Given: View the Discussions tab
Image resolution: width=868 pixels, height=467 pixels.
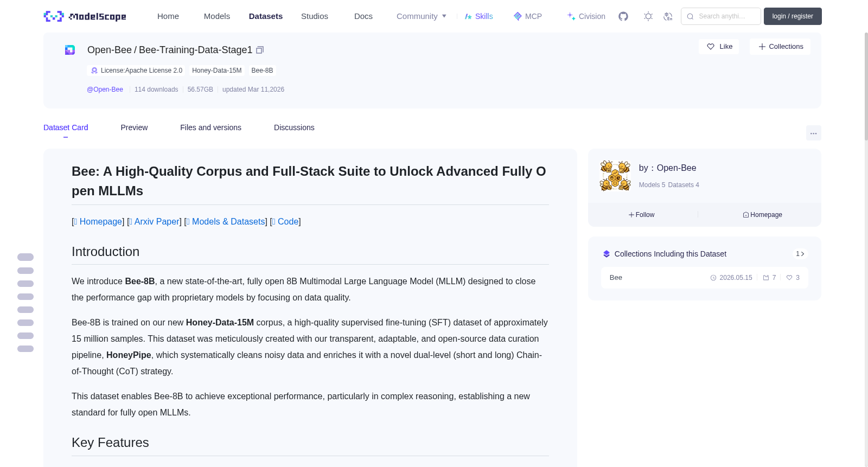Looking at the screenshot, I should coord(294,127).
